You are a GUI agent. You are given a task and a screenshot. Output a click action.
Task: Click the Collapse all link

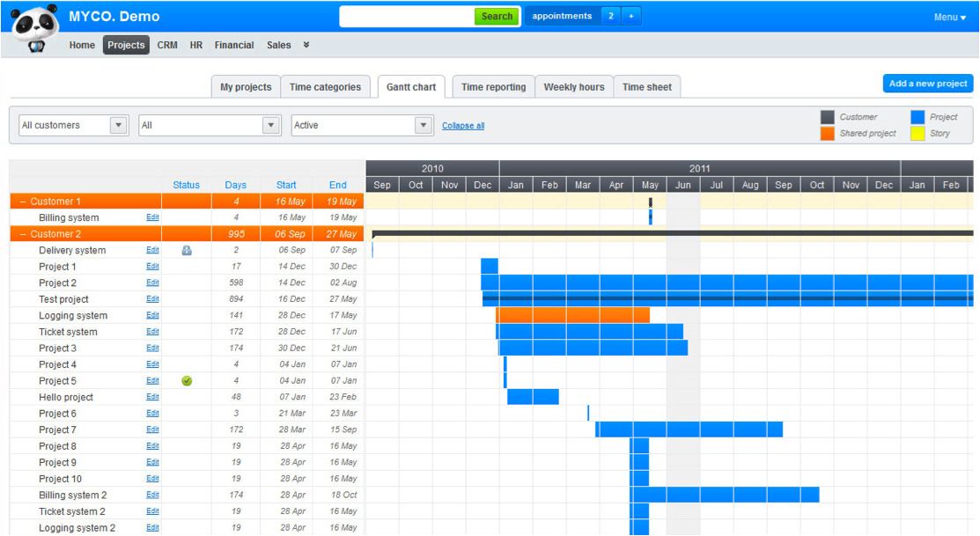465,125
